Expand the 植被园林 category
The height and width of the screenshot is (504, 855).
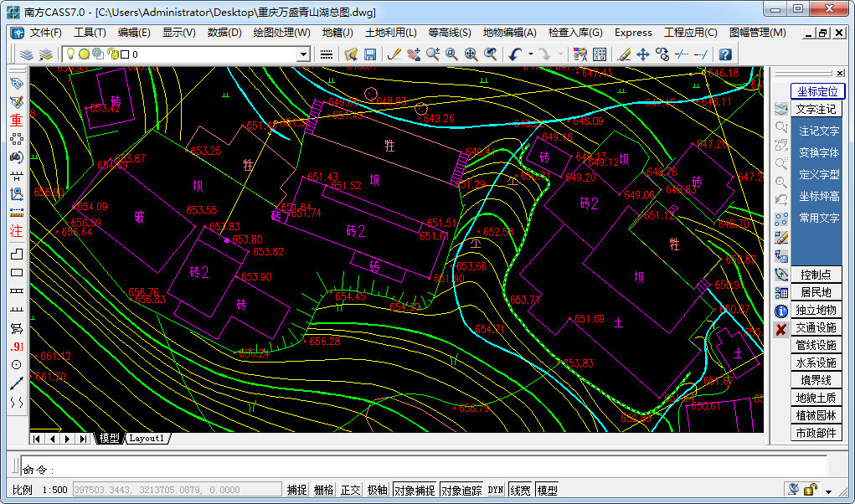(816, 415)
